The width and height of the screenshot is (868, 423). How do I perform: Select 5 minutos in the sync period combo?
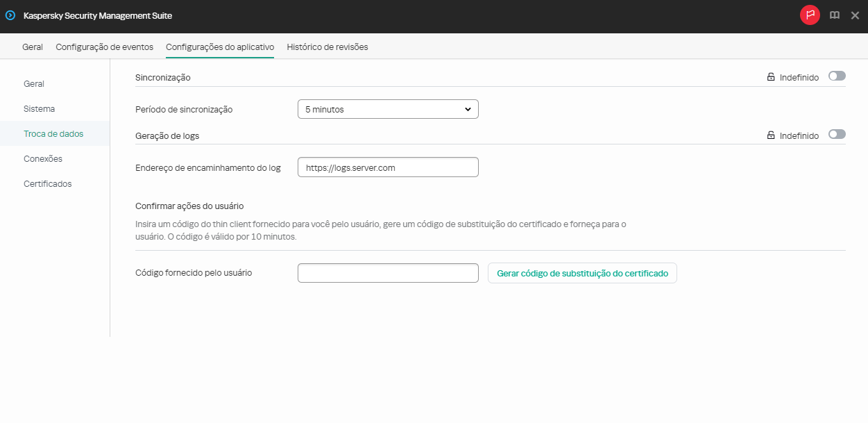(x=387, y=109)
